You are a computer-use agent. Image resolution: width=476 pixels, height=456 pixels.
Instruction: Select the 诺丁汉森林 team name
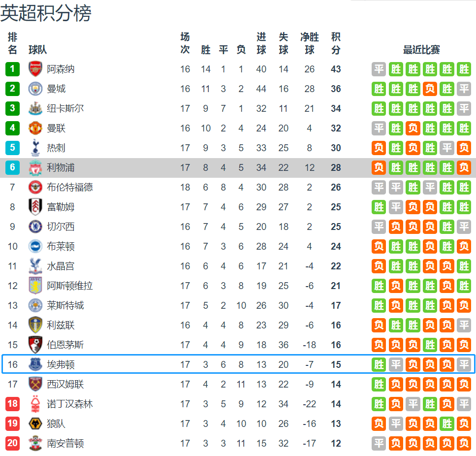(70, 404)
